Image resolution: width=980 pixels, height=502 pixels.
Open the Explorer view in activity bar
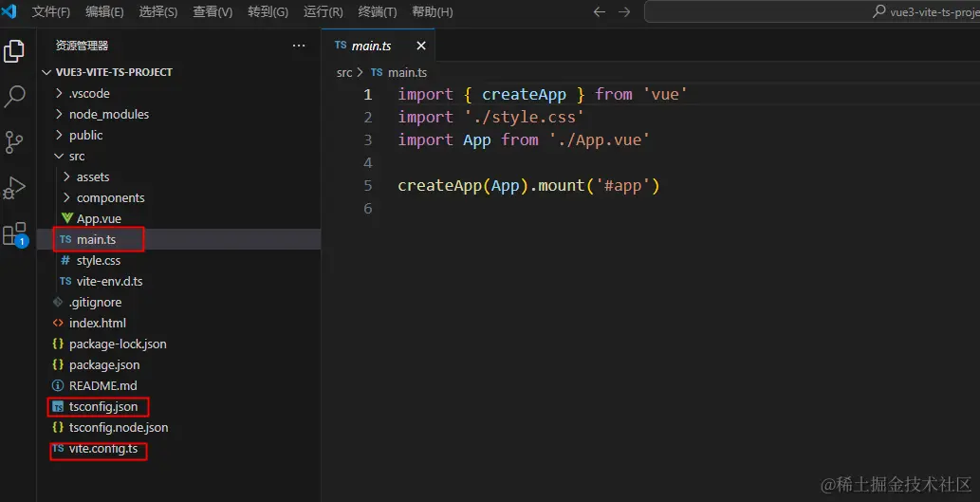pos(15,51)
